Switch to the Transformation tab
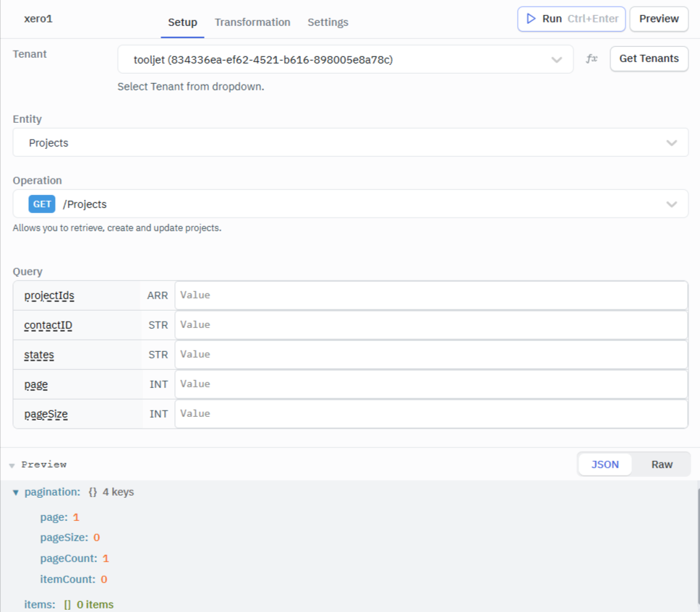The height and width of the screenshot is (612, 700). click(252, 22)
